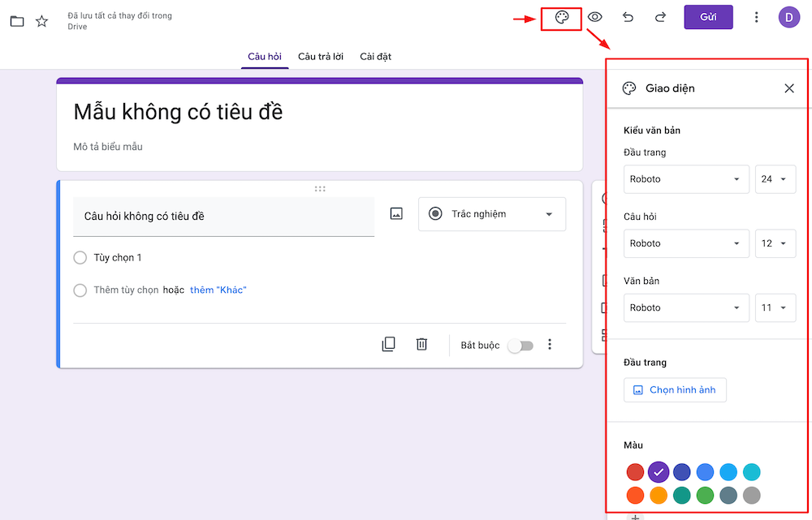Open more options with the three-dot icon
Image resolution: width=812 pixels, height=520 pixels.
tap(757, 17)
